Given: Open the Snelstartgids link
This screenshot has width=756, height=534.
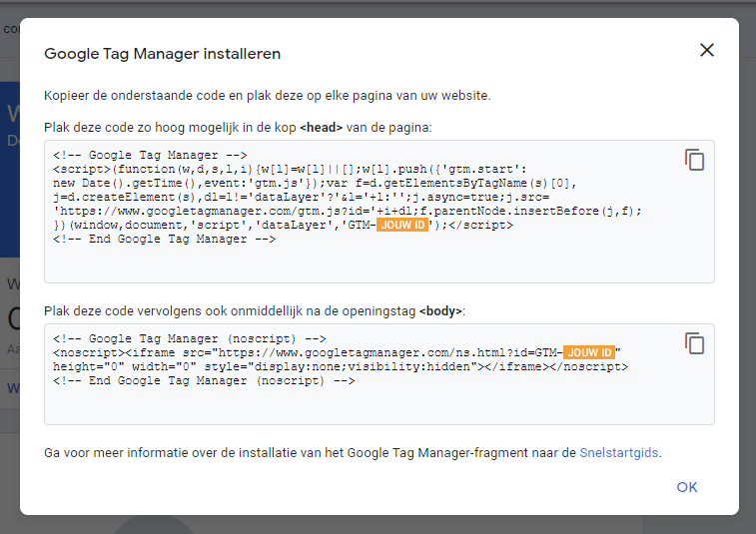Looking at the screenshot, I should [618, 453].
